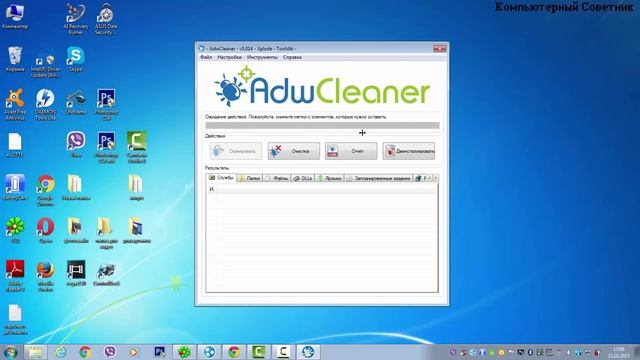
Task: Click the Деинсталлировать uninstall button
Action: point(409,151)
